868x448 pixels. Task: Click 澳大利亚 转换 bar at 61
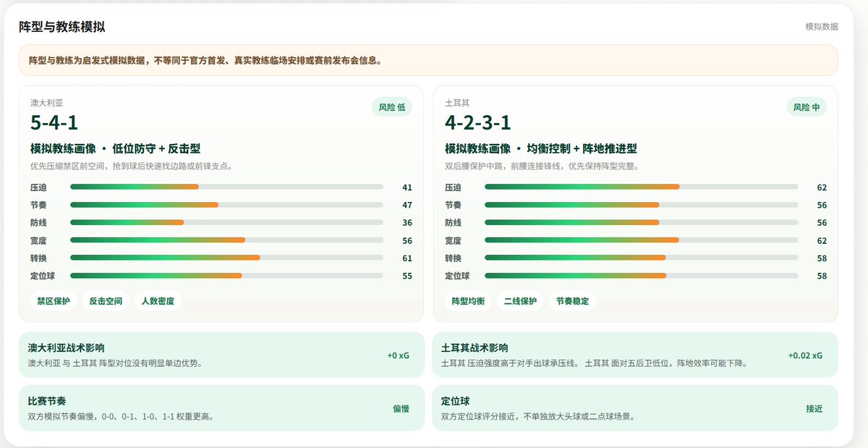[x=226, y=258]
